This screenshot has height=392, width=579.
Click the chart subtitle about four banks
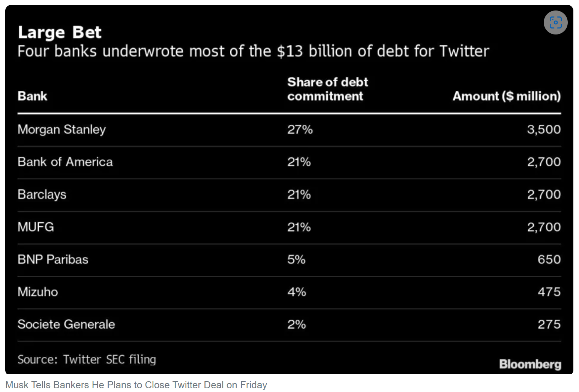click(x=253, y=51)
